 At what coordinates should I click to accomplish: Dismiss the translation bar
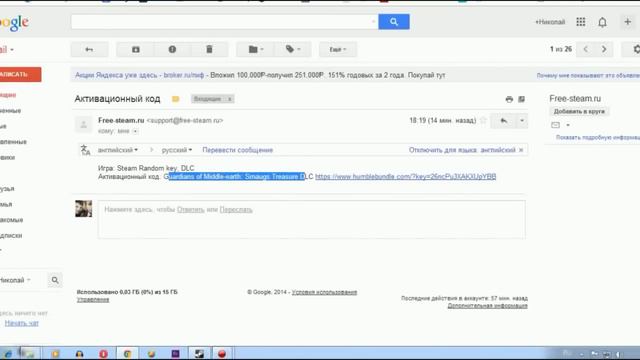click(x=521, y=150)
